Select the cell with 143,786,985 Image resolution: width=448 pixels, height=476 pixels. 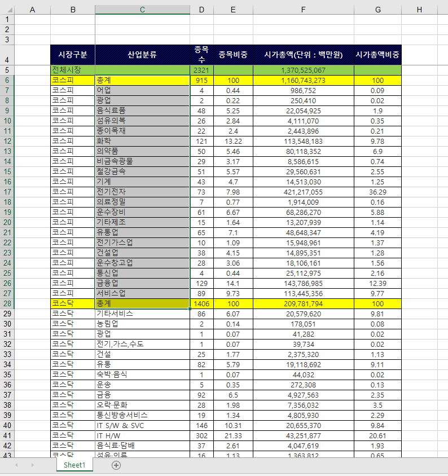click(x=303, y=283)
